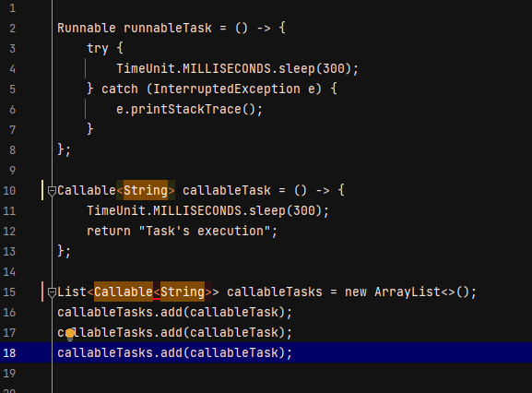Place cursor on runnableTask variable name
Image resolution: width=532 pixels, height=393 pixels.
pyautogui.click(x=168, y=28)
